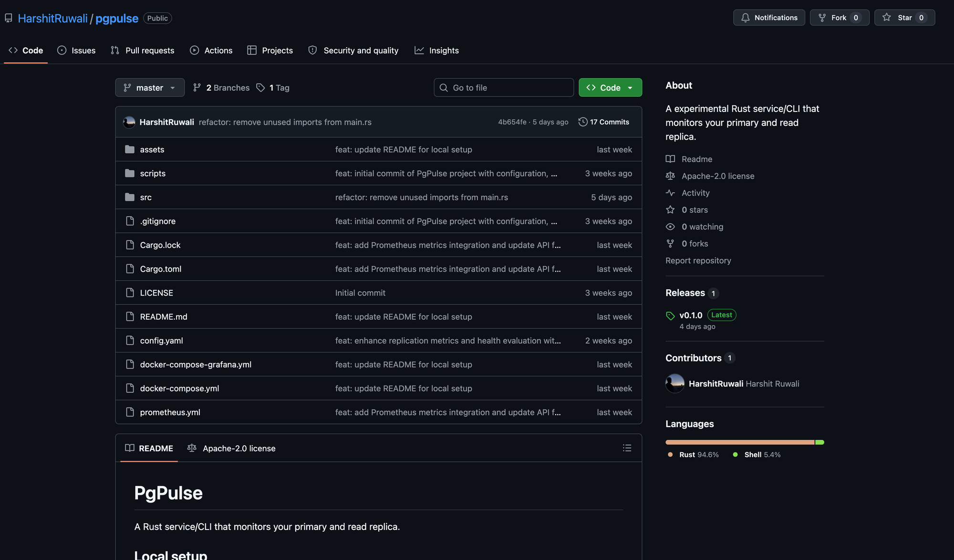Viewport: 954px width, 560px height.
Task: Open the docker-compose.yml file
Action: [x=180, y=388]
